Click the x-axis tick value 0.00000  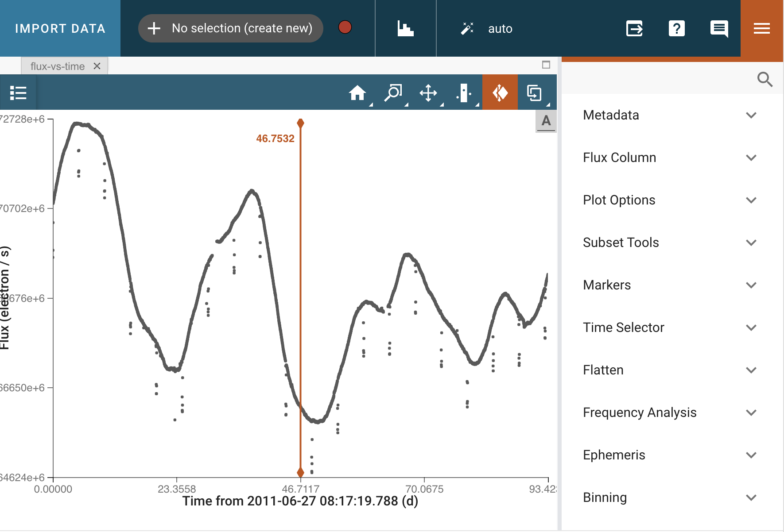click(x=53, y=489)
